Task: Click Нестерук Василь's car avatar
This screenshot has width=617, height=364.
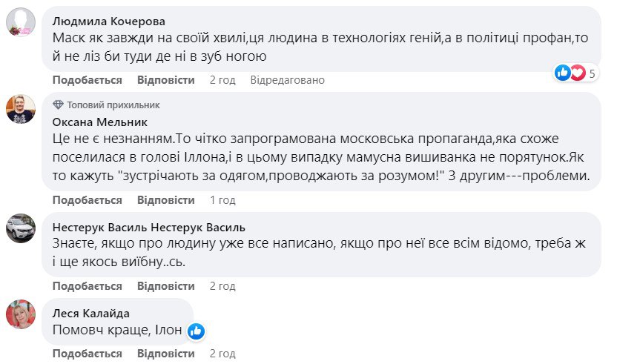Action: coord(21,228)
